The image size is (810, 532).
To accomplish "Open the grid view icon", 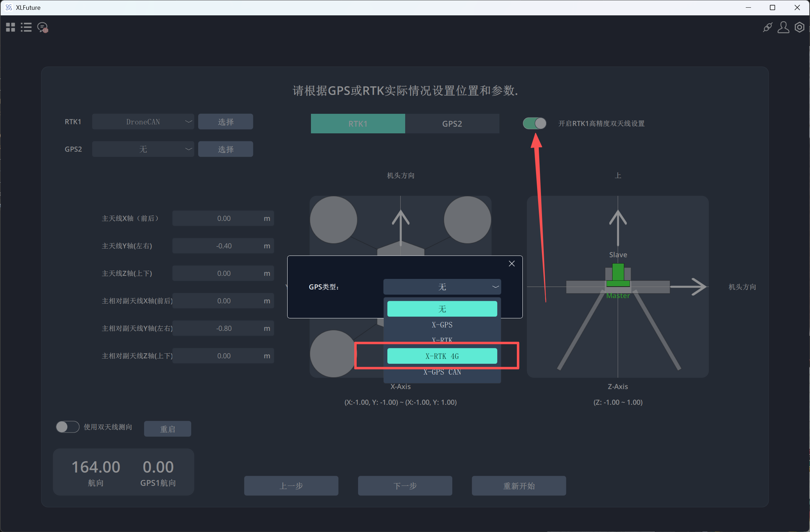I will 10,27.
